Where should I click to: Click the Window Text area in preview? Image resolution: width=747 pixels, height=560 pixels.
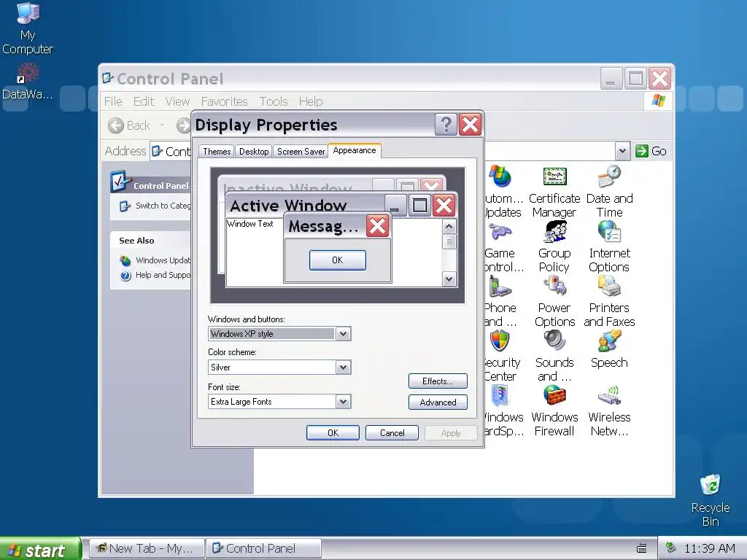249,224
